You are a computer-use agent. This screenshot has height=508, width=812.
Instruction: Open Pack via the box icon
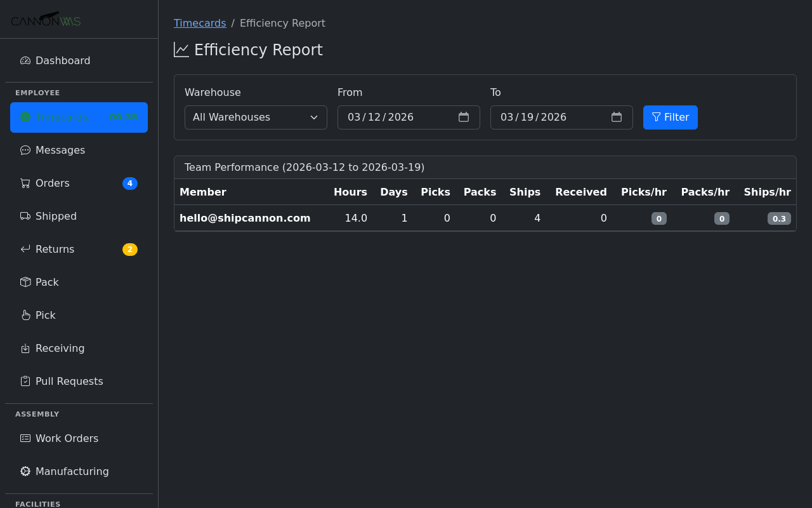[25, 282]
